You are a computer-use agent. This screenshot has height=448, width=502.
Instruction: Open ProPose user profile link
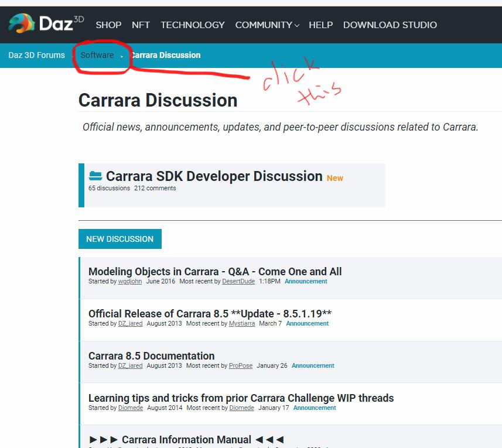pyautogui.click(x=240, y=366)
